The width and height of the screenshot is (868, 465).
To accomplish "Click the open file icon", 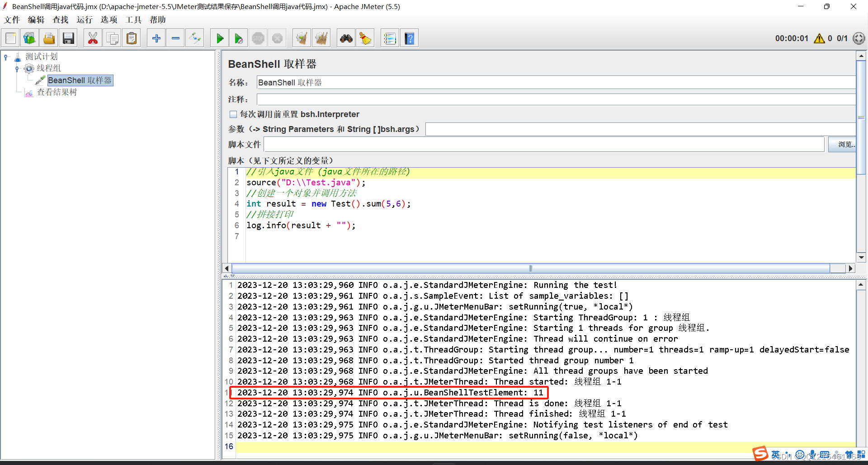I will tap(49, 38).
